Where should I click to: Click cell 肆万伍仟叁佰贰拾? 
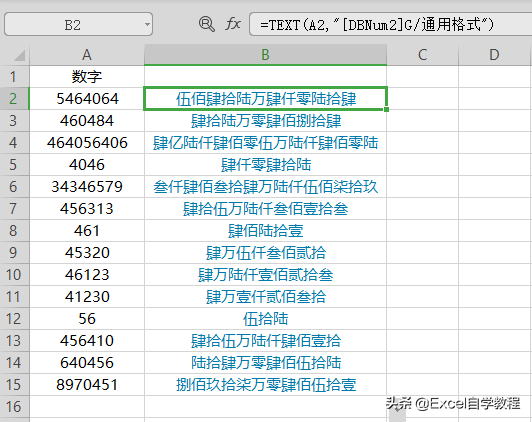point(265,253)
